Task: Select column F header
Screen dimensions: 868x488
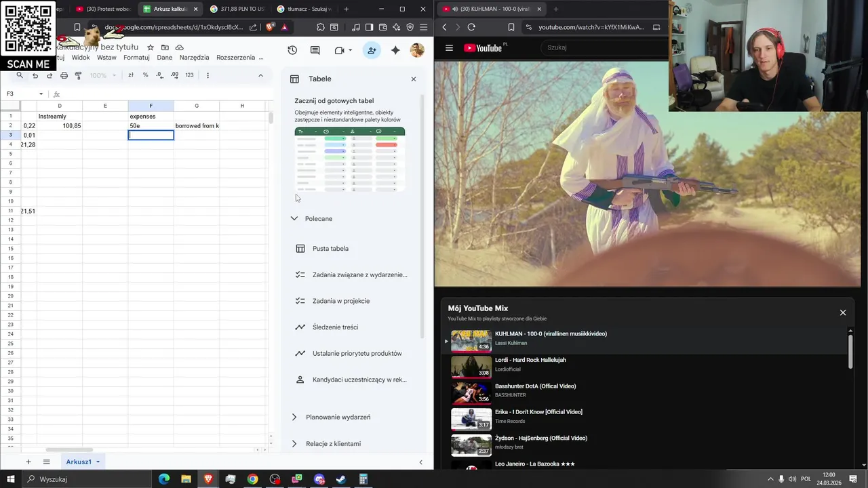Action: tap(151, 106)
